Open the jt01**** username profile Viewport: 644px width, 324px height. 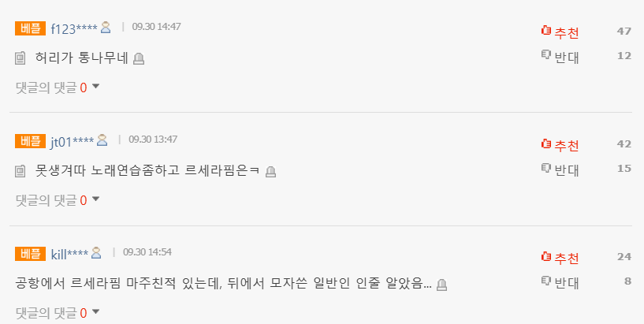point(73,141)
